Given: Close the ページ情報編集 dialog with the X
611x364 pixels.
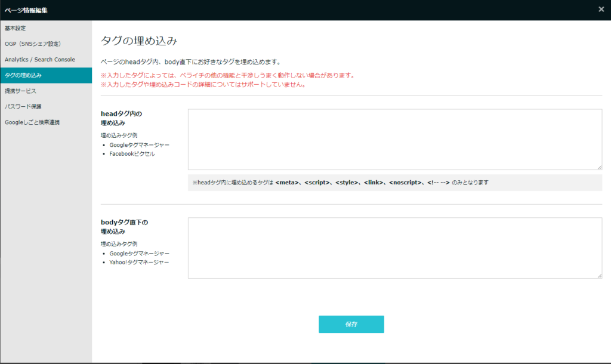Looking at the screenshot, I should click(601, 9).
